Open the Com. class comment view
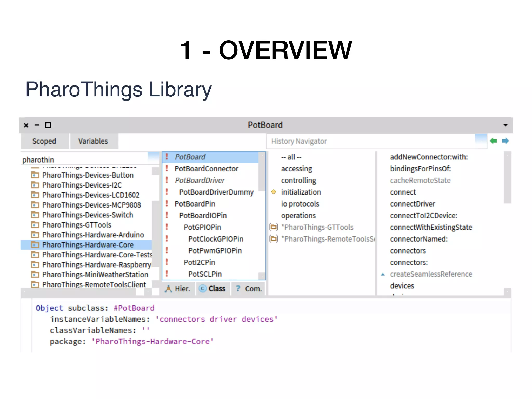Screen dimensions: 532x399 pos(249,289)
